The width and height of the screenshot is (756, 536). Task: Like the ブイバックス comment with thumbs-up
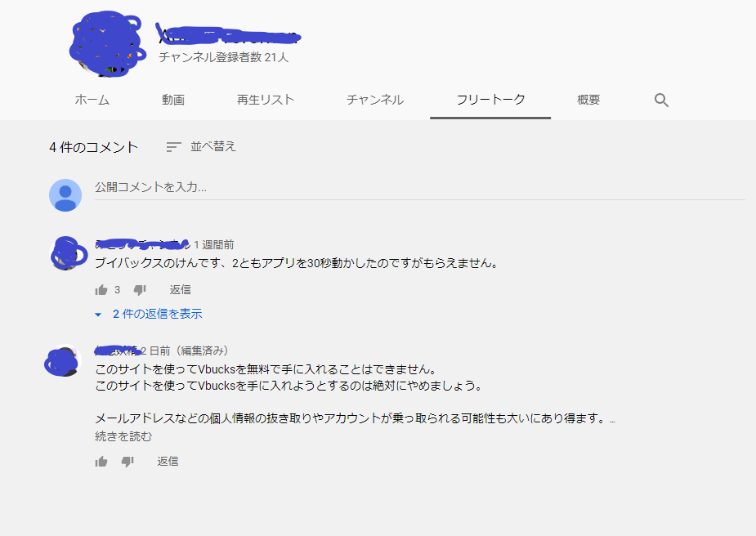pyautogui.click(x=101, y=290)
